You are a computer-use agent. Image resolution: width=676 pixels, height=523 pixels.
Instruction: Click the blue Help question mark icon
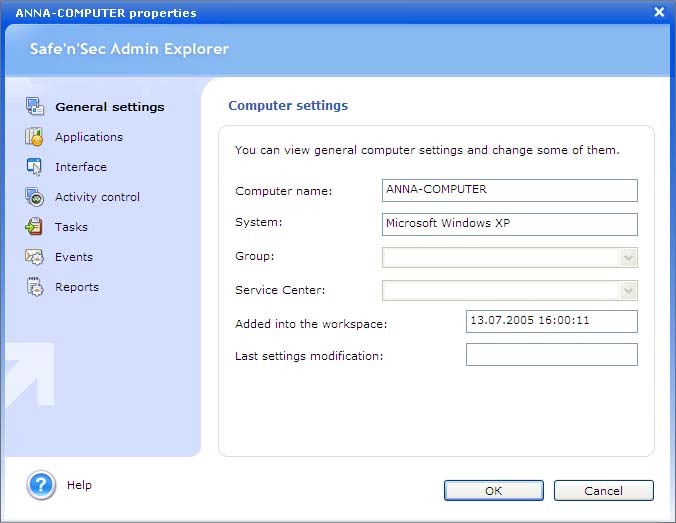41,485
